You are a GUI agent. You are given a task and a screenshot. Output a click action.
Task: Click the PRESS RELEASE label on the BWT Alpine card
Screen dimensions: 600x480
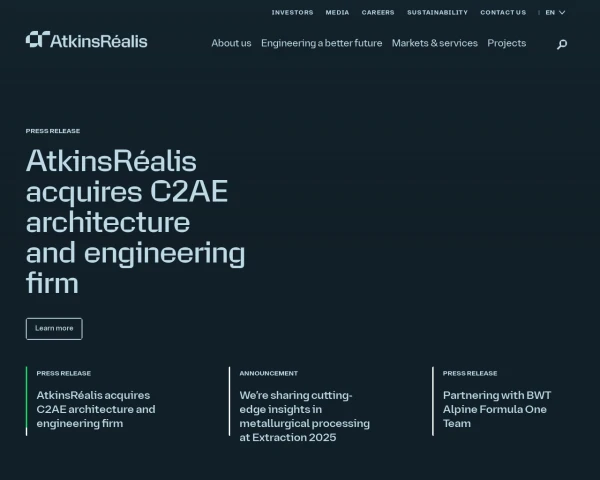tap(470, 373)
